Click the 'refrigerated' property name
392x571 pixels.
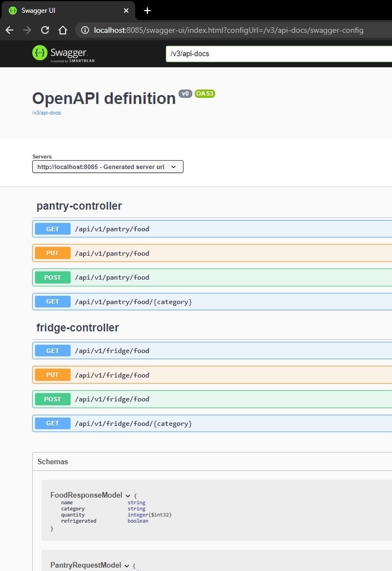tap(79, 521)
